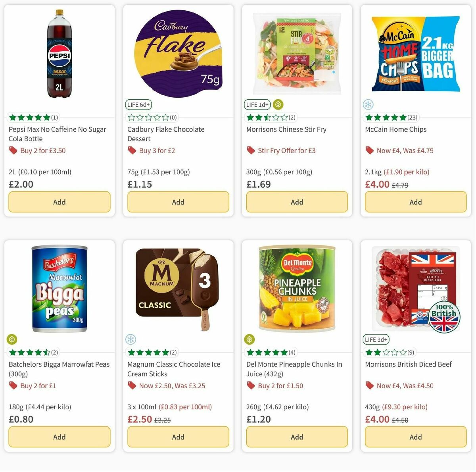This screenshot has height=472, width=476.
Task: Click the red tag icon on diced beef offer
Action: (369, 385)
